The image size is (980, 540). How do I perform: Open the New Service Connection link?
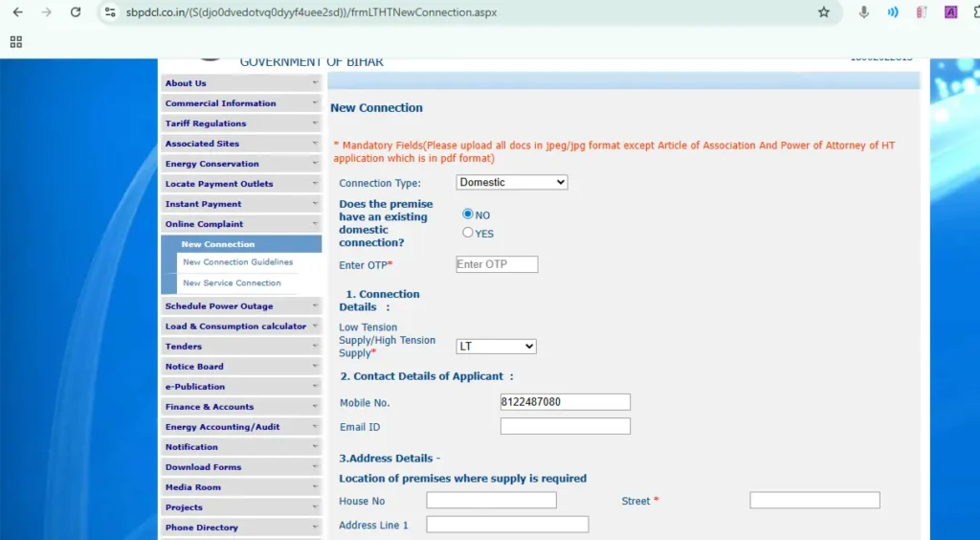pos(232,283)
